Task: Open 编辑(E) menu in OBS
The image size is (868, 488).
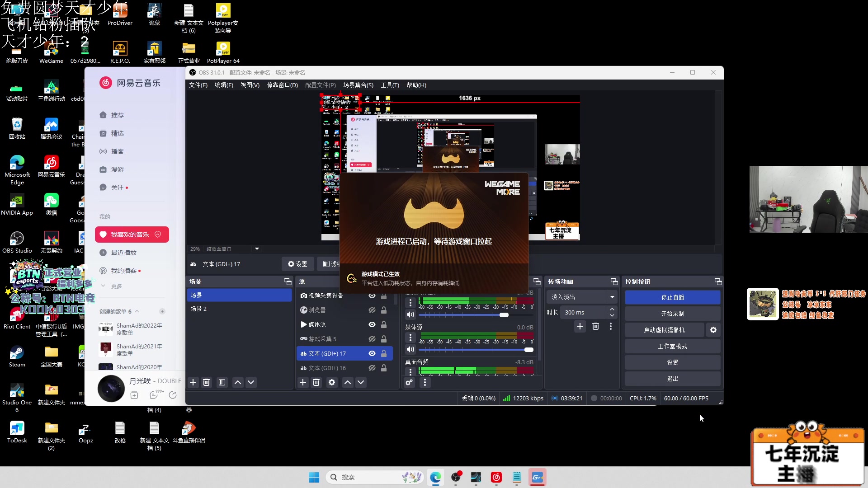Action: click(224, 85)
